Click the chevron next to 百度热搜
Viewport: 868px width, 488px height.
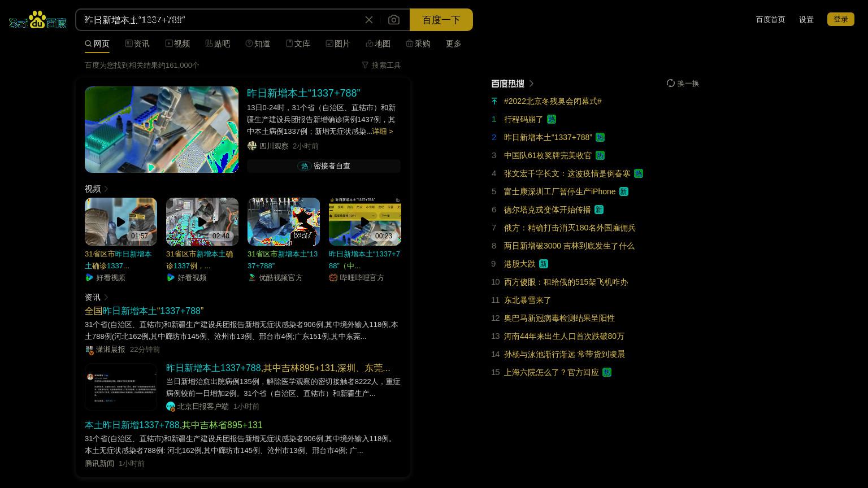[531, 84]
